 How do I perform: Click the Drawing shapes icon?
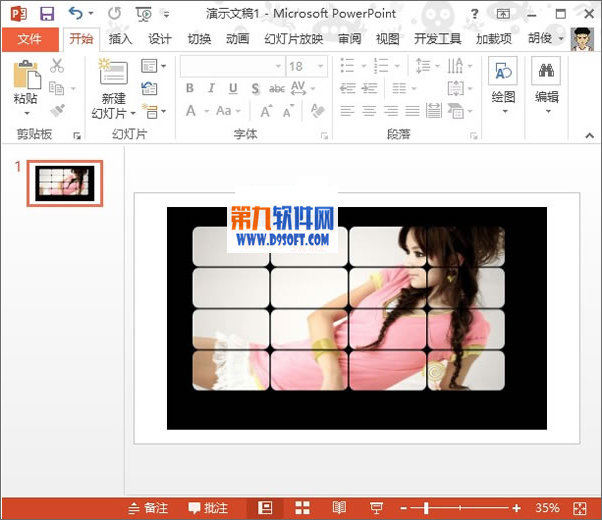(x=503, y=71)
